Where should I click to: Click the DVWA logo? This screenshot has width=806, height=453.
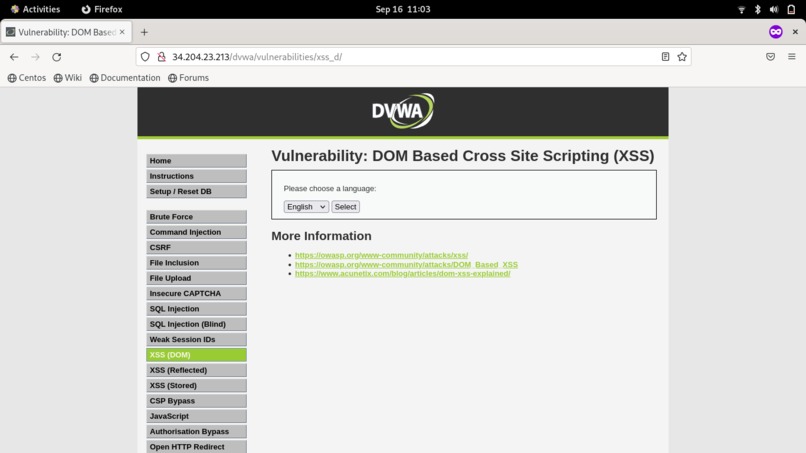tap(402, 111)
